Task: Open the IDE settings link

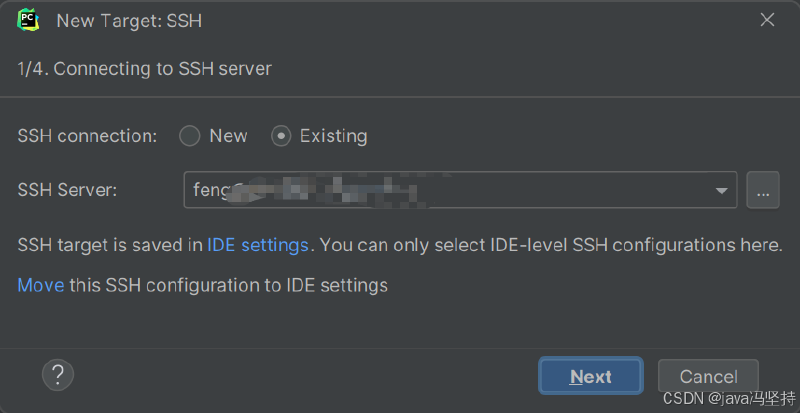Action: (x=258, y=246)
